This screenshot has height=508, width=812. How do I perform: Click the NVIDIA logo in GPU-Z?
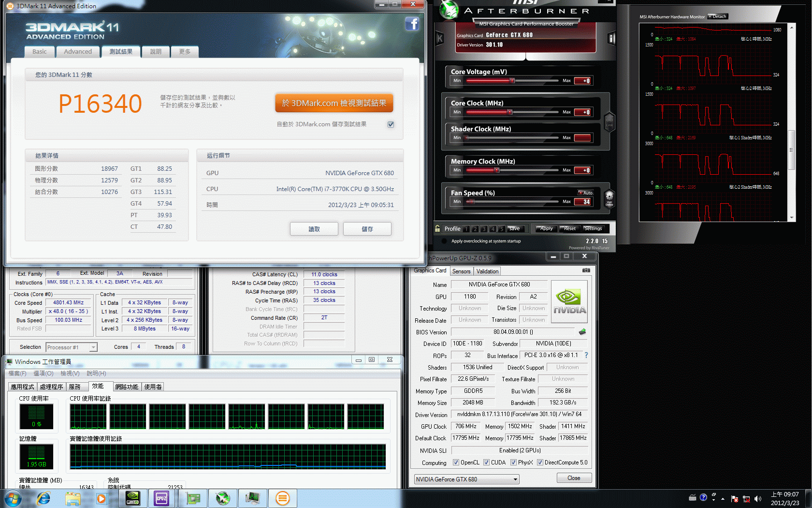(569, 302)
